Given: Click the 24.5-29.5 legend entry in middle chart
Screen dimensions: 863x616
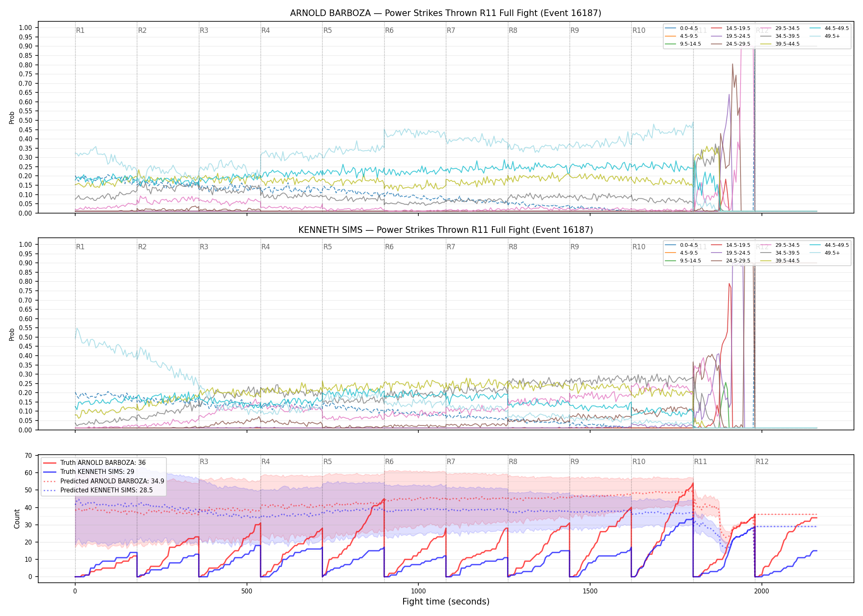Looking at the screenshot, I should point(731,261).
